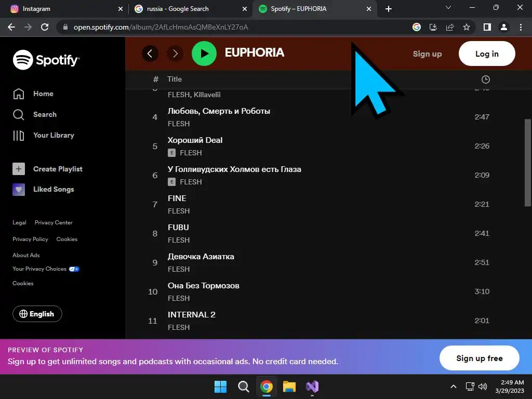The width and height of the screenshot is (532, 399).
Task: Open Liked Songs heart icon
Action: point(19,189)
